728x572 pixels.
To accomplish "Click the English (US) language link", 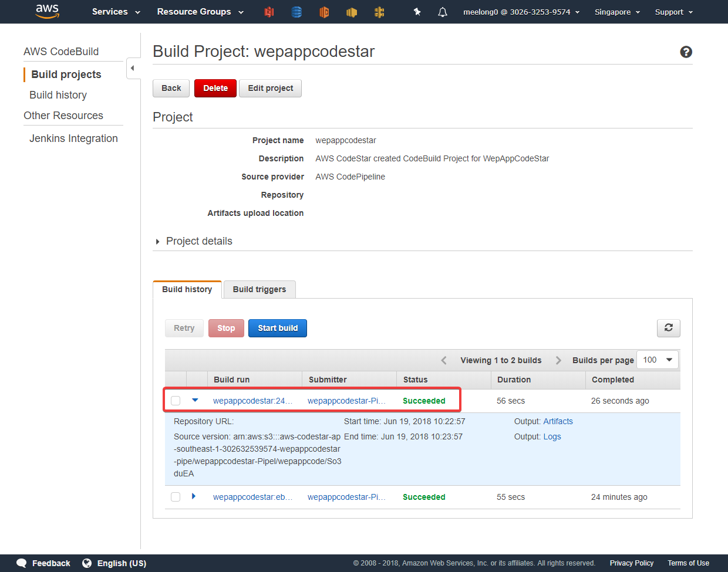I will point(122,563).
